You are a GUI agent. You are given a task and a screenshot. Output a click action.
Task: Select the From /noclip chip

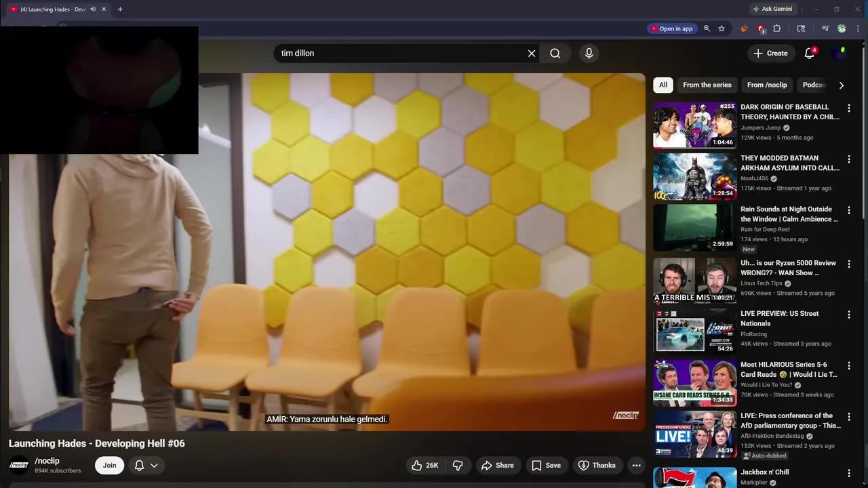pyautogui.click(x=767, y=85)
